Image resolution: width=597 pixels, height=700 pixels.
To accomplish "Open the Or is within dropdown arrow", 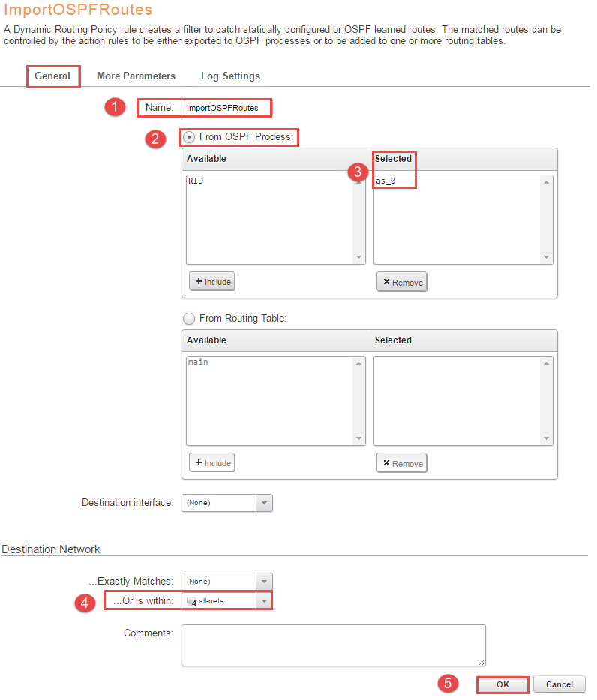I will click(264, 601).
